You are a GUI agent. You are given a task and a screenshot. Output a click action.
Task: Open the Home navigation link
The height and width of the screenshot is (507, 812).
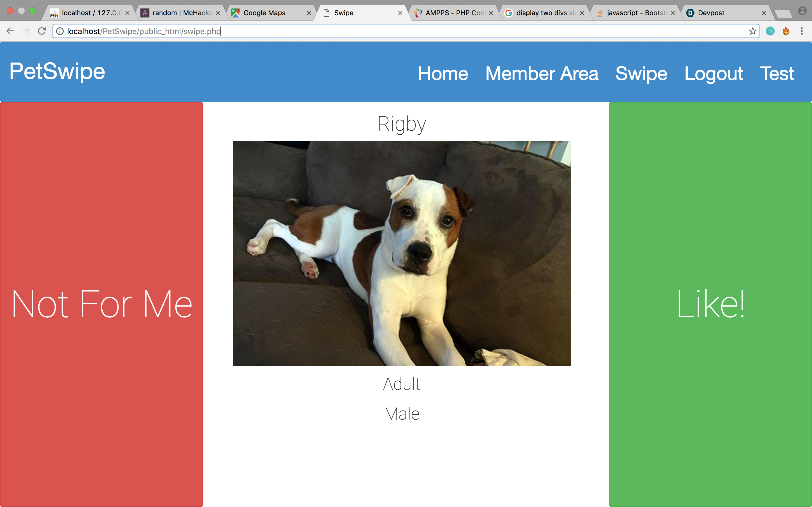[443, 74]
